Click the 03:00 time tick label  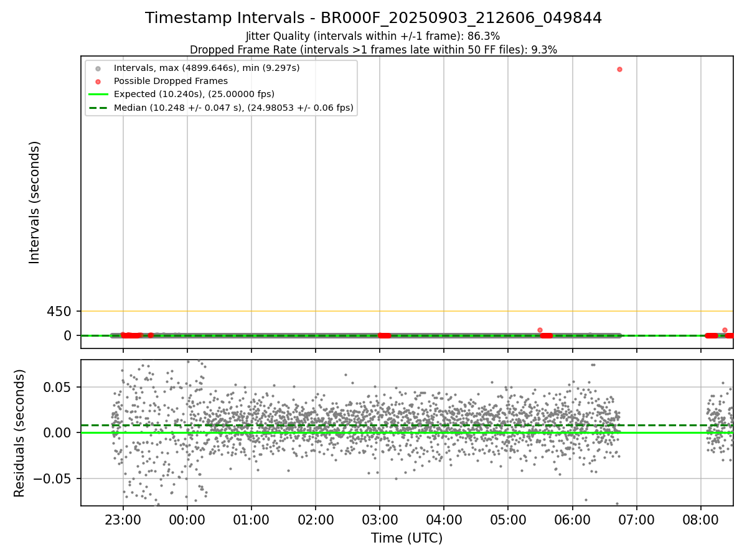(x=380, y=520)
